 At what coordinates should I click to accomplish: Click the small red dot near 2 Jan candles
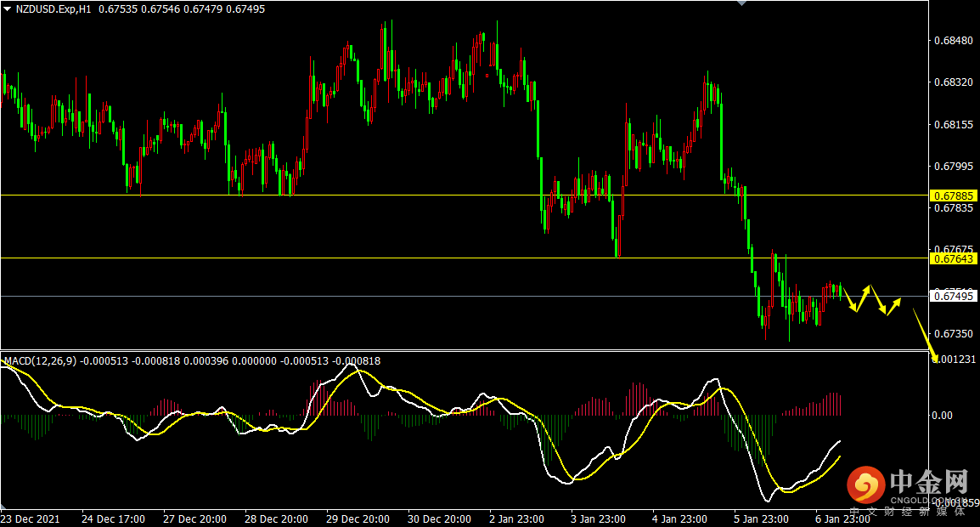pyautogui.click(x=487, y=76)
